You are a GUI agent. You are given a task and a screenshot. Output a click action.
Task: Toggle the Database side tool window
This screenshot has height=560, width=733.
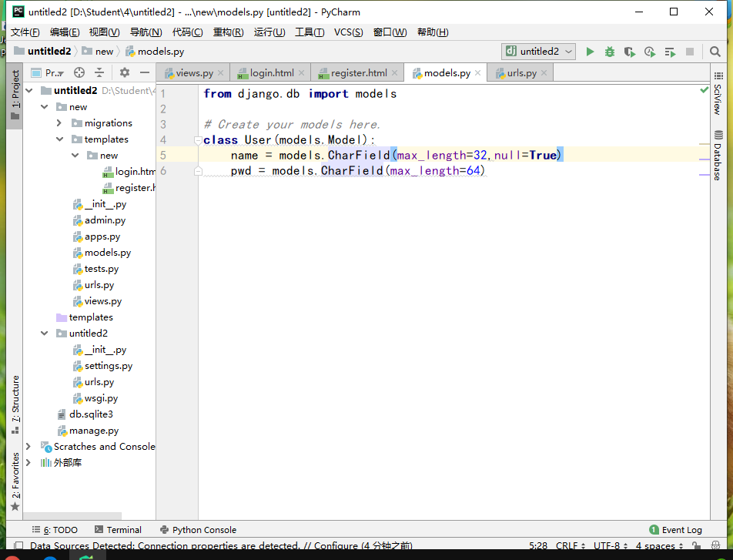click(x=718, y=157)
